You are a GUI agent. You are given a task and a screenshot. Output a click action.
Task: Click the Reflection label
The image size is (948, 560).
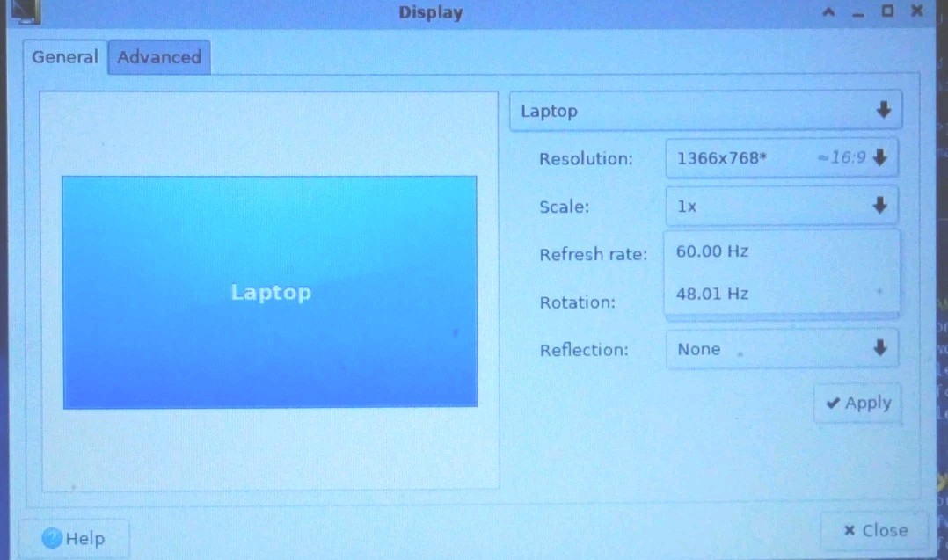click(x=584, y=350)
